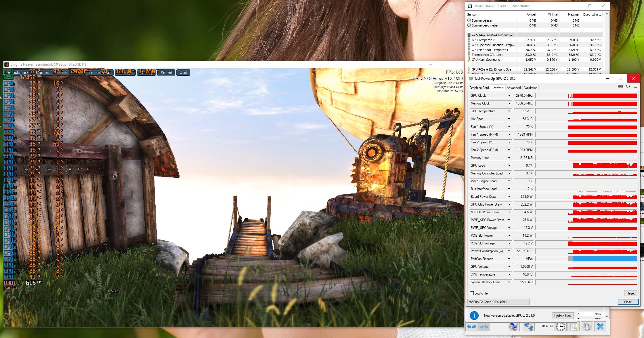
Task: Open HWiNFO sensor settings gear icon
Action: point(587,326)
